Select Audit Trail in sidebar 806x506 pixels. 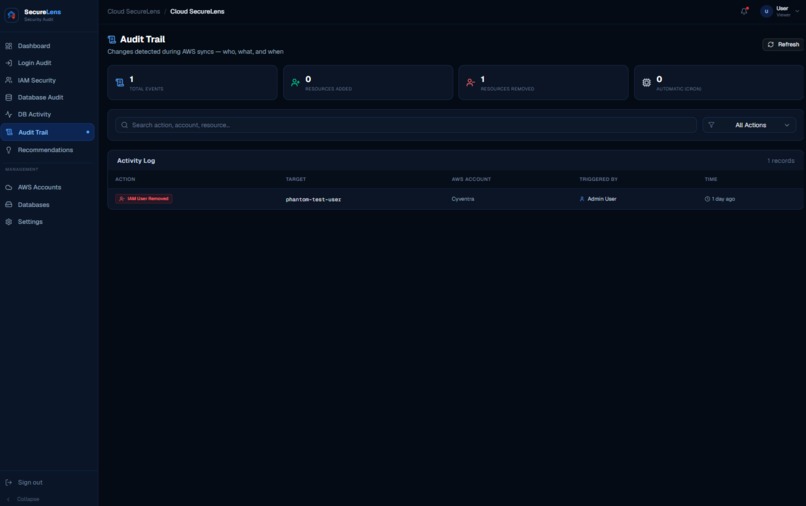(47, 132)
